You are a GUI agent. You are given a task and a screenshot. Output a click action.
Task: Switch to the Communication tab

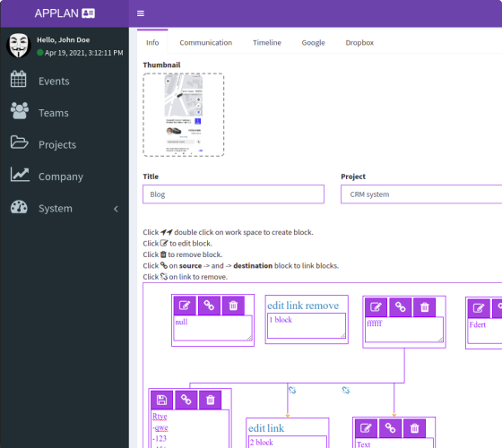pos(205,43)
